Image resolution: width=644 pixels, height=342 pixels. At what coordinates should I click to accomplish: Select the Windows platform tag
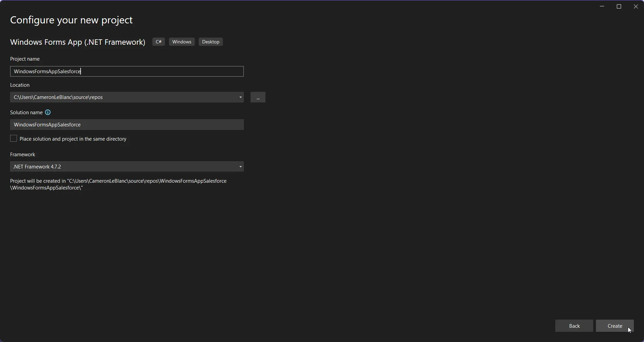point(181,42)
